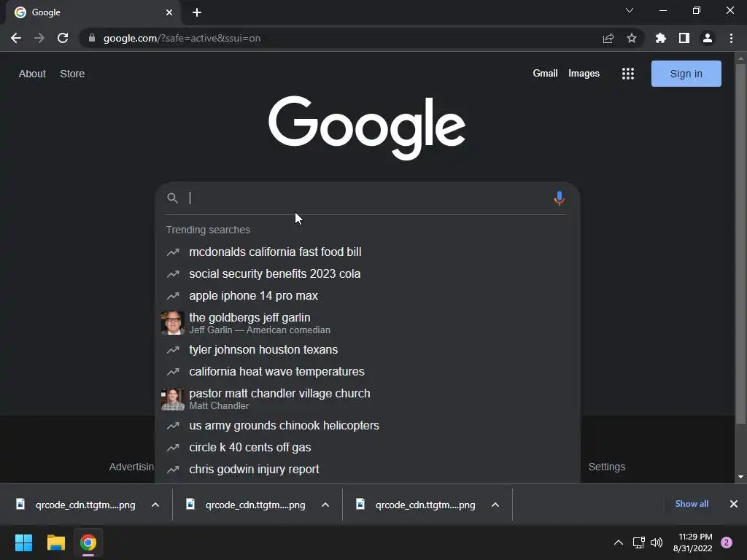Expand options for first qrcode download
Viewport: 747px width, 560px height.
[x=155, y=505]
